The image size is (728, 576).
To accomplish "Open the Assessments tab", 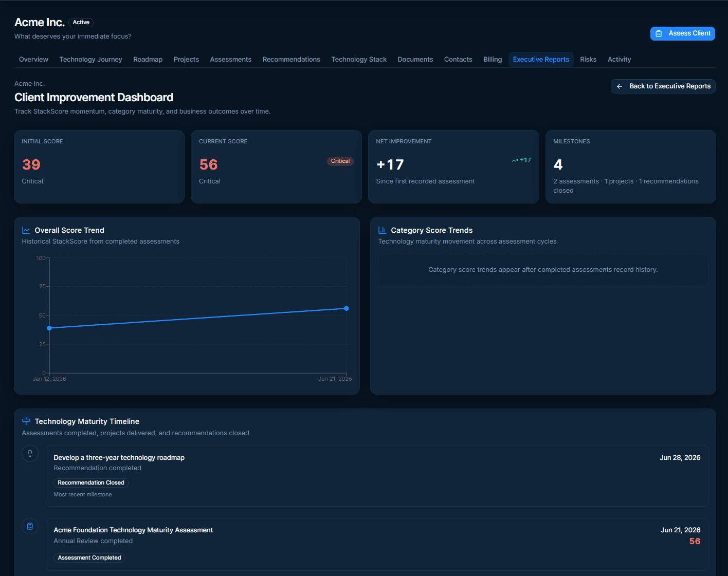I will tap(231, 60).
